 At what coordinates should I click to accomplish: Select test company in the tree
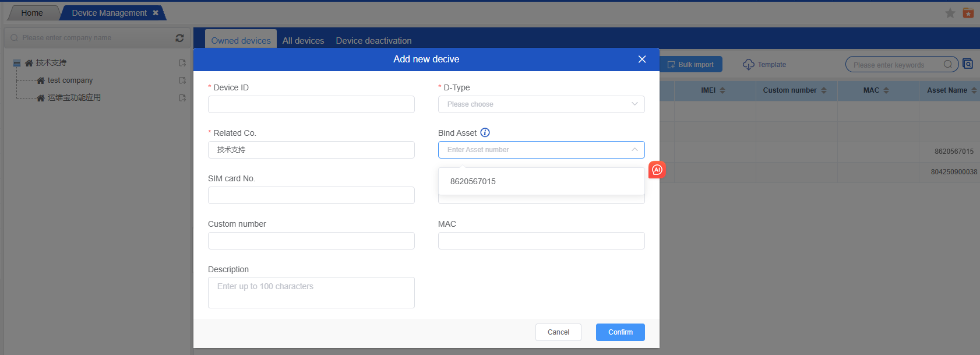point(70,80)
